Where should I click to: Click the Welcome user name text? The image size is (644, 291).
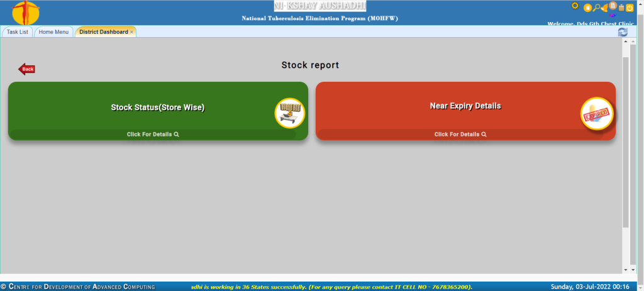point(591,24)
